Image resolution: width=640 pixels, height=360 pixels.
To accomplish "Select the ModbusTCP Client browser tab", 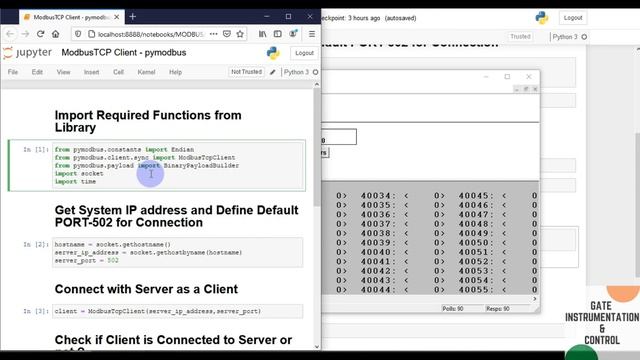I will point(71,17).
